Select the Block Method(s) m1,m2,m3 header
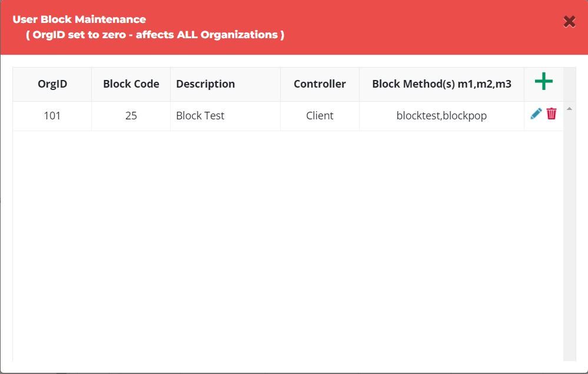588x374 pixels. pyautogui.click(x=441, y=84)
